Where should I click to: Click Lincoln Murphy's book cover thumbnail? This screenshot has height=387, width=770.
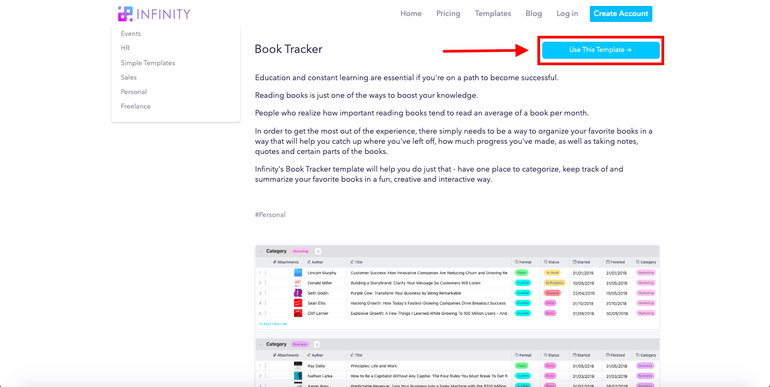point(298,273)
